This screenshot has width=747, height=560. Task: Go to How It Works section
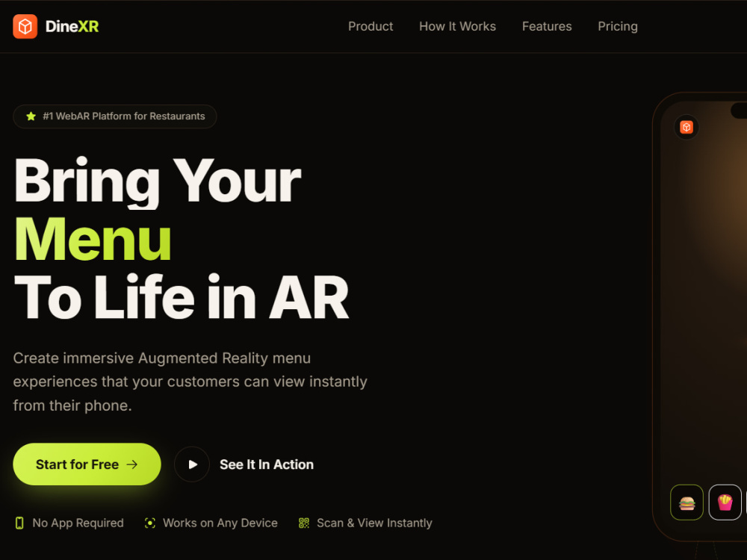(x=457, y=27)
